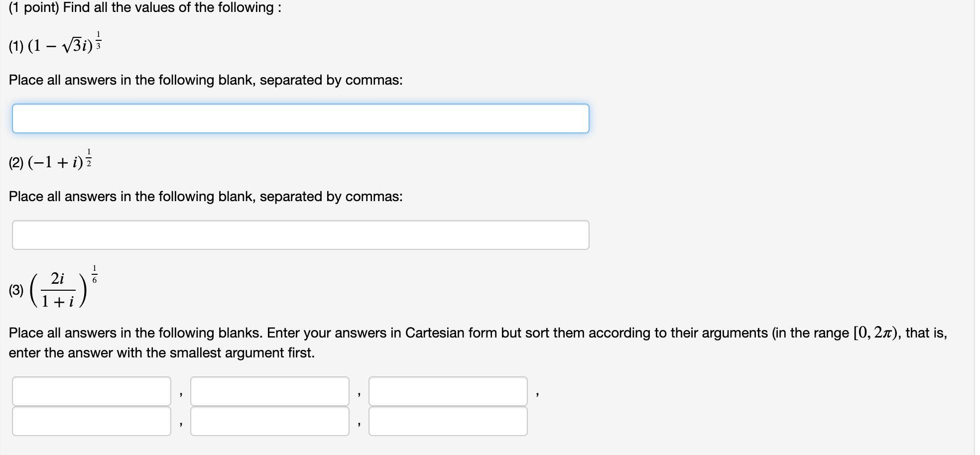980x455 pixels.
Task: Click the (1 − √3i) cube root expression
Action: pyautogui.click(x=65, y=43)
